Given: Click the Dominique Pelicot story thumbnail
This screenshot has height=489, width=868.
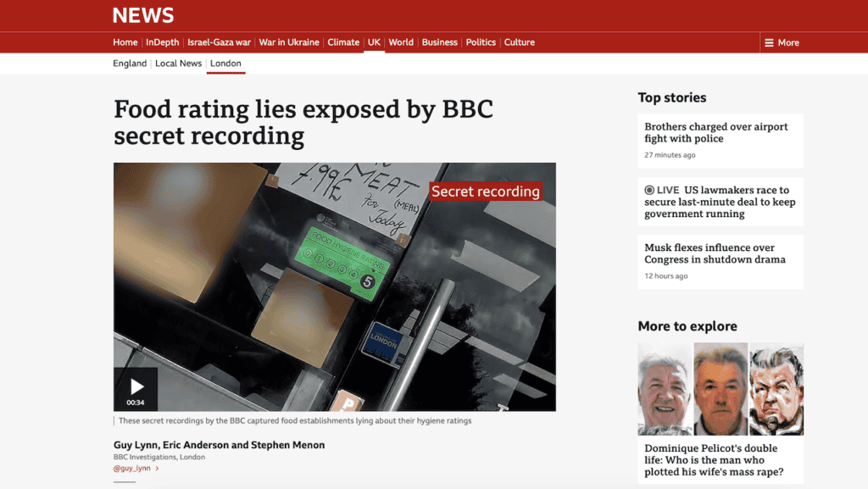Looking at the screenshot, I should (x=721, y=388).
